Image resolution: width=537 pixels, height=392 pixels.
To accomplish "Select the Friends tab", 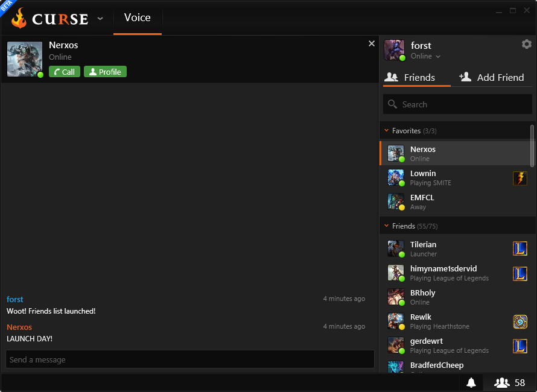I will tap(416, 77).
